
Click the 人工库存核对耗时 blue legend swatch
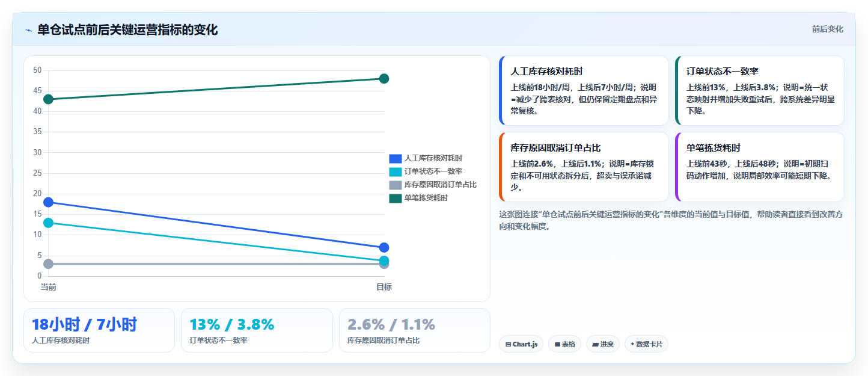point(395,158)
